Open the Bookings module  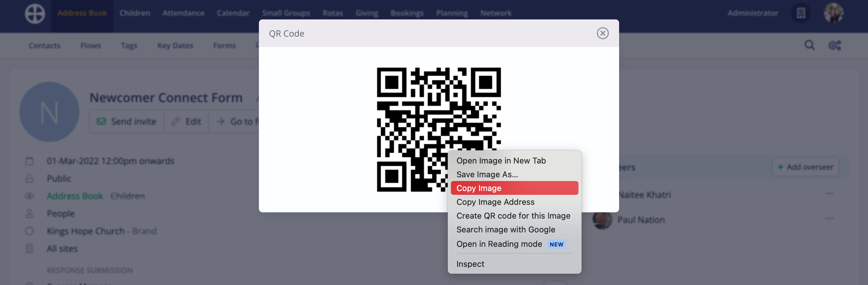point(407,13)
